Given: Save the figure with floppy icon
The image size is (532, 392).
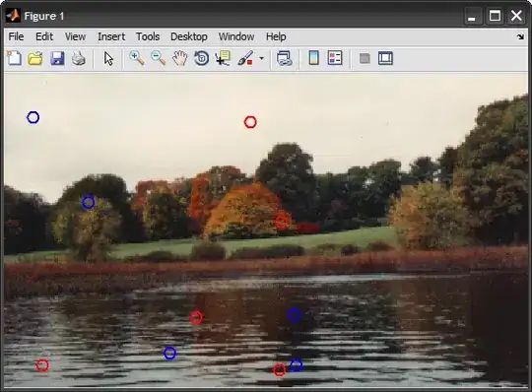Looking at the screenshot, I should [x=57, y=58].
